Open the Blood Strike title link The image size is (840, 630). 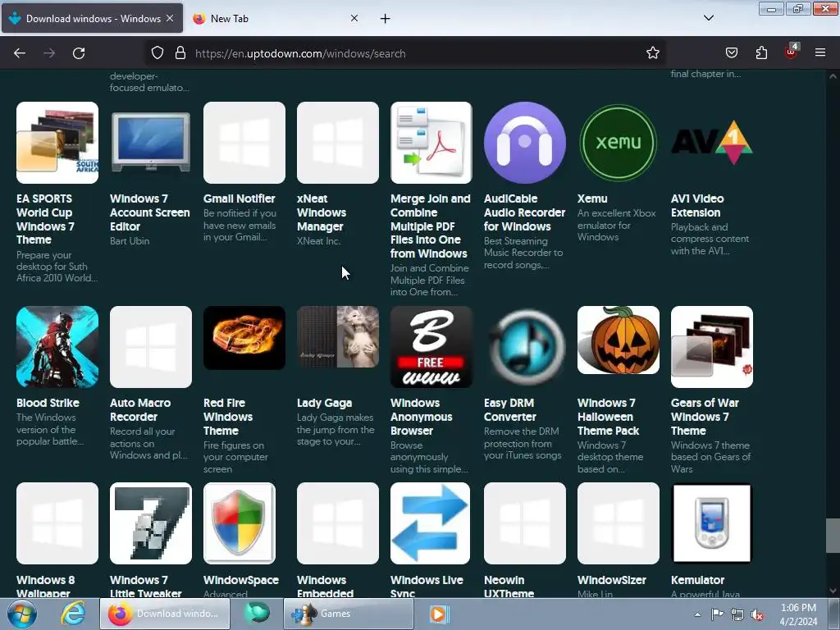[x=48, y=403]
